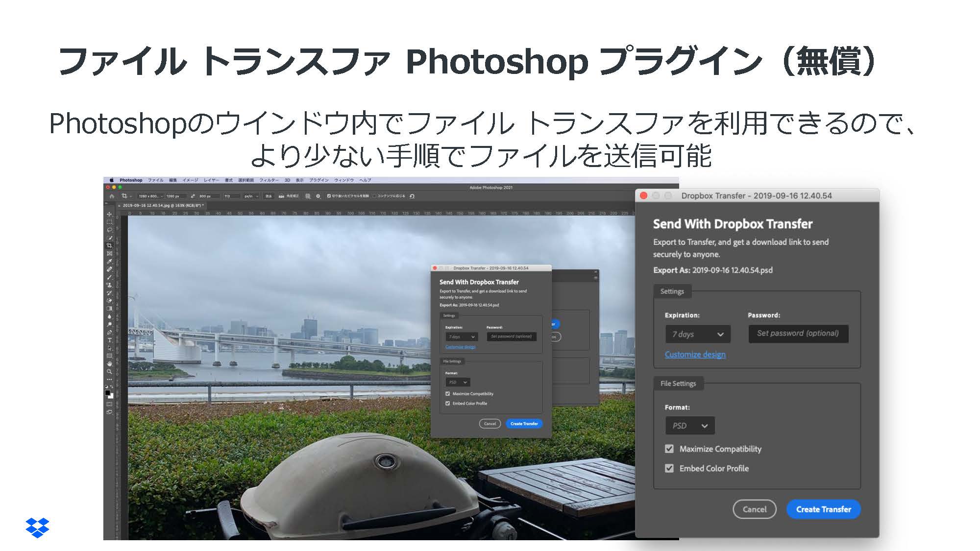Open the px/in resolution unit dropdown
980x551 pixels.
(x=251, y=196)
